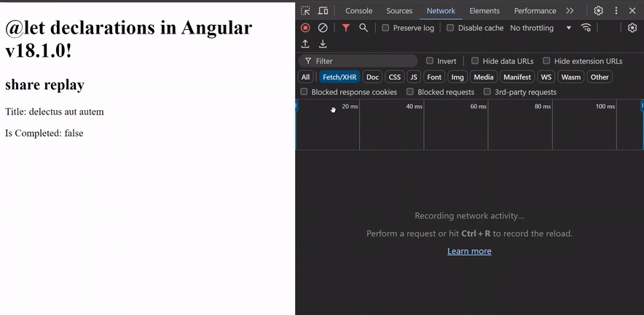Click the 60 ms timeline marker
The image size is (644, 315).
tap(479, 106)
